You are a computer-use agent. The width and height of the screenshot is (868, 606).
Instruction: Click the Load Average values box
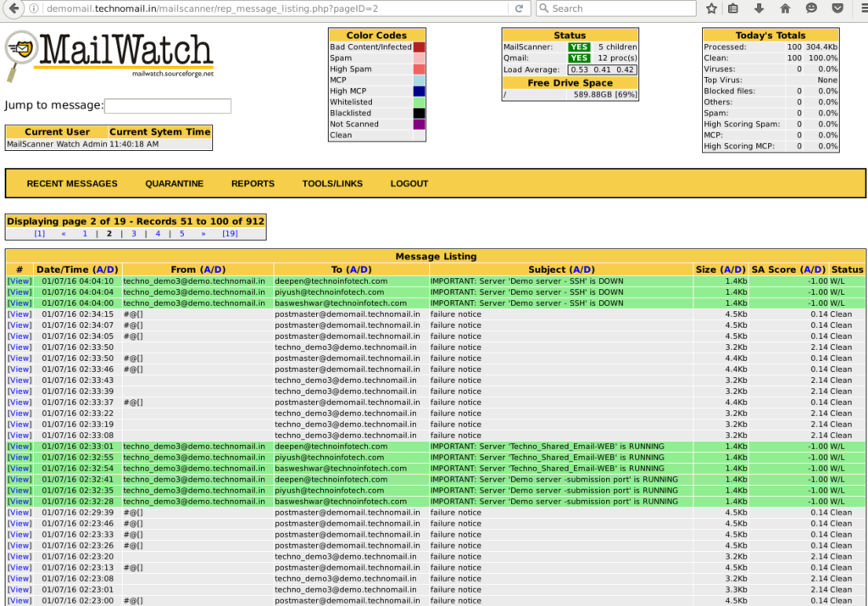603,69
